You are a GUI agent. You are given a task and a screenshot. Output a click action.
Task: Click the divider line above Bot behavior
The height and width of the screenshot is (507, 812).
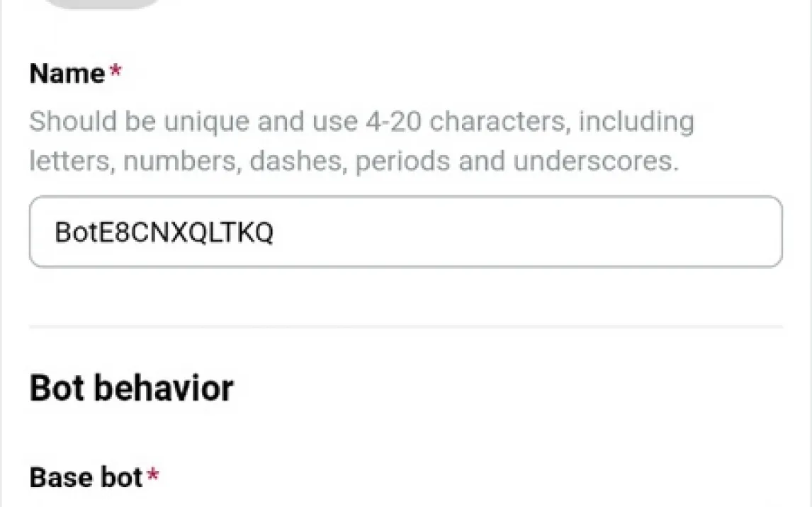pos(405,326)
